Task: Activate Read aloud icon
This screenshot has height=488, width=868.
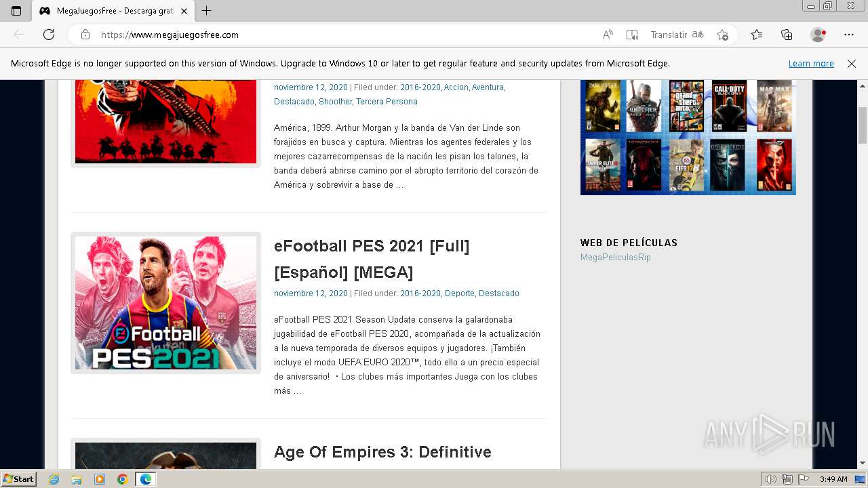Action: [x=608, y=35]
